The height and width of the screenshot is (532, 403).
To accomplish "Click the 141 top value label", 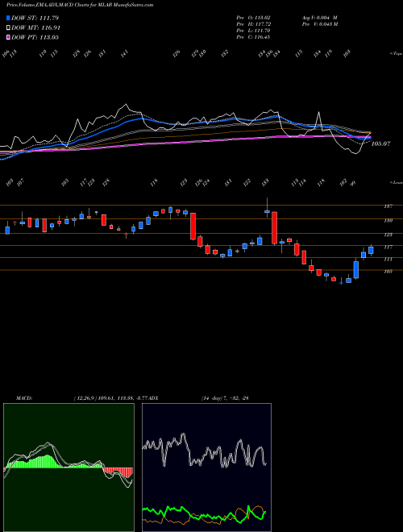I will pyautogui.click(x=125, y=53).
